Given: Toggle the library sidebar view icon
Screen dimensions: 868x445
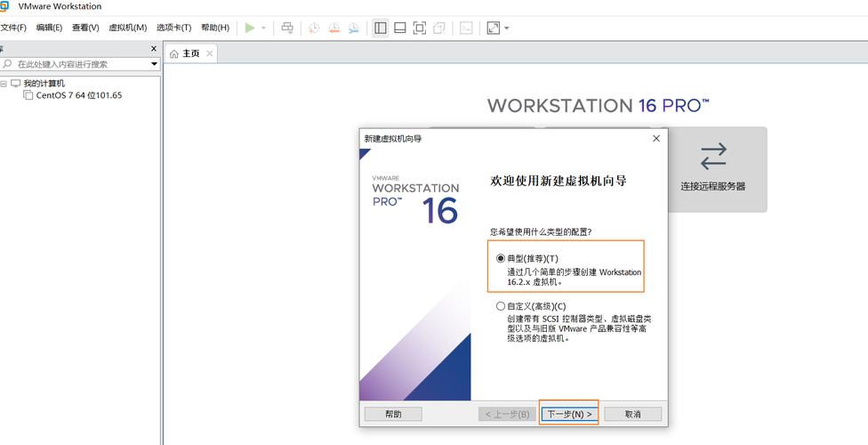Looking at the screenshot, I should click(380, 28).
